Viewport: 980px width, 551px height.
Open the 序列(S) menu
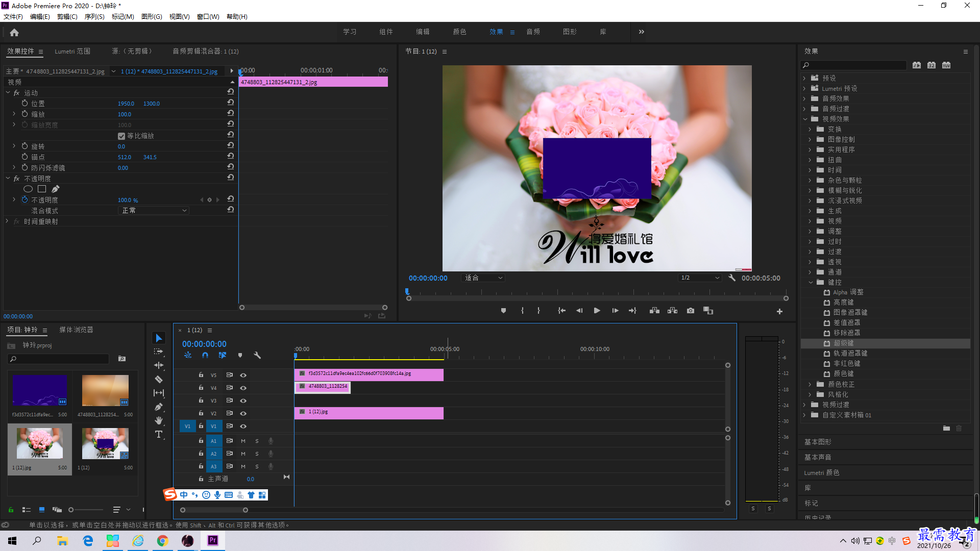[x=94, y=17]
